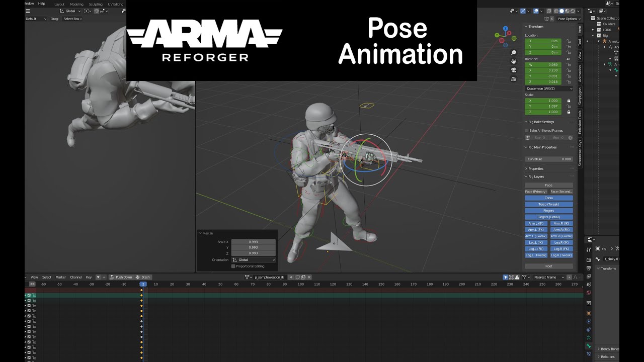This screenshot has width=644, height=362.
Task: Open Pose Options dropdown
Action: pos(569,19)
